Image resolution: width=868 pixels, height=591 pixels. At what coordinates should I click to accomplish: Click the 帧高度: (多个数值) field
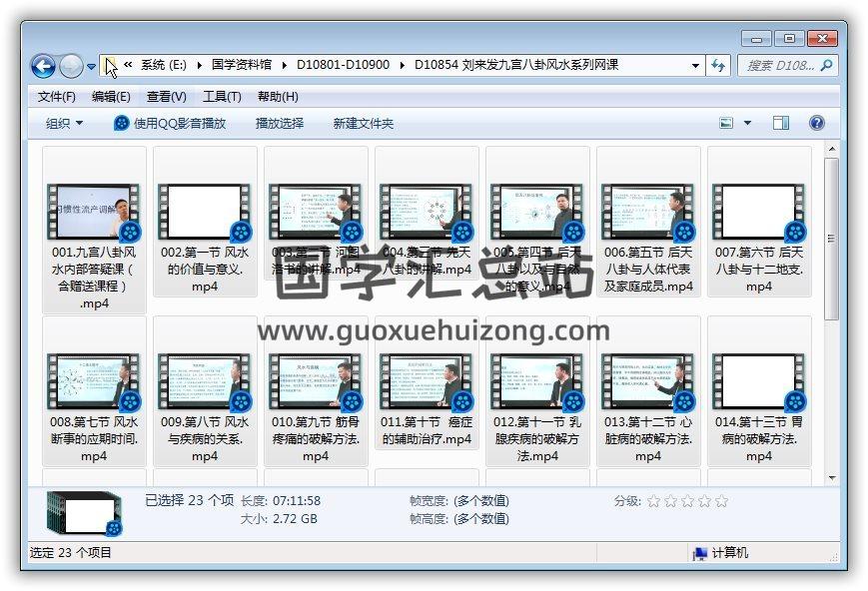coord(458,519)
